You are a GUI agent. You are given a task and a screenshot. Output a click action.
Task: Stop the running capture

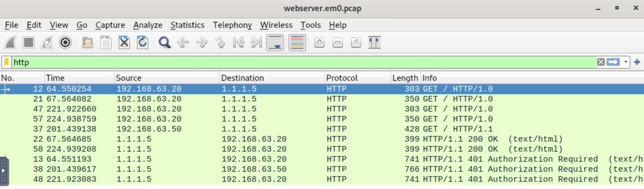29,43
